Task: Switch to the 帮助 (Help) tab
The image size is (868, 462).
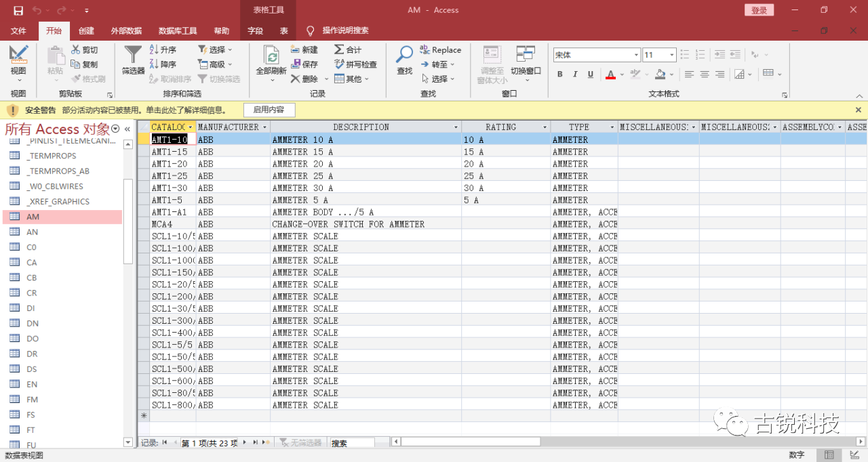Action: coord(222,30)
